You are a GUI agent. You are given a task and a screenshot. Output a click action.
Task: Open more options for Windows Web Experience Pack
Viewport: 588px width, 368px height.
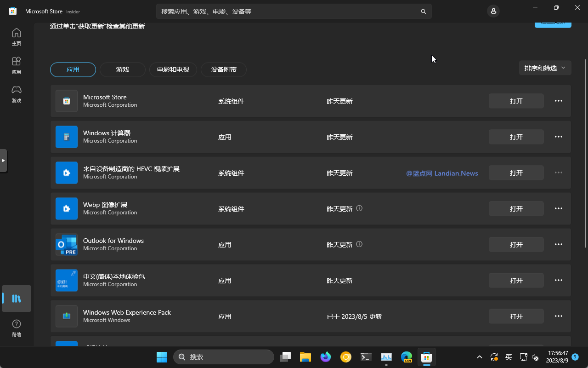pyautogui.click(x=559, y=316)
